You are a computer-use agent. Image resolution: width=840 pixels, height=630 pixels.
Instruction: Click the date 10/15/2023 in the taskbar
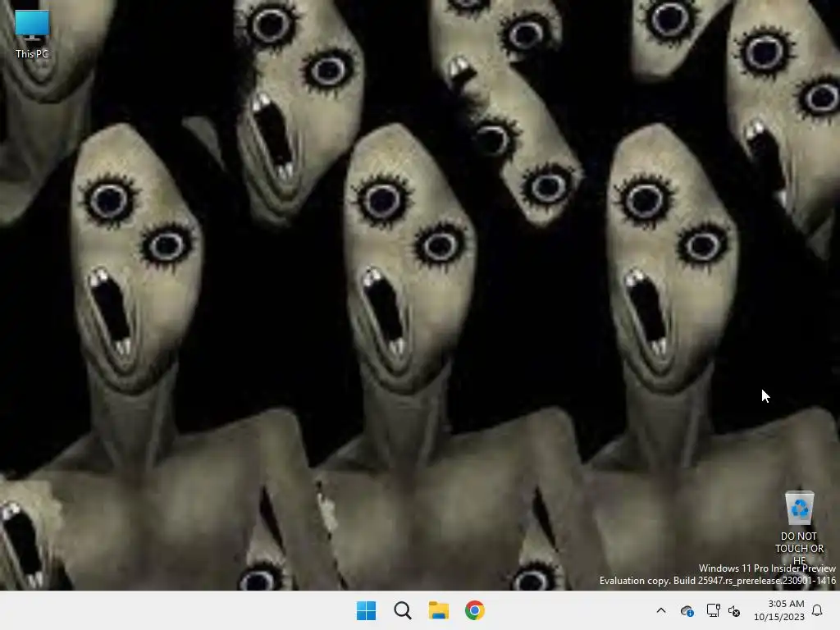779,617
